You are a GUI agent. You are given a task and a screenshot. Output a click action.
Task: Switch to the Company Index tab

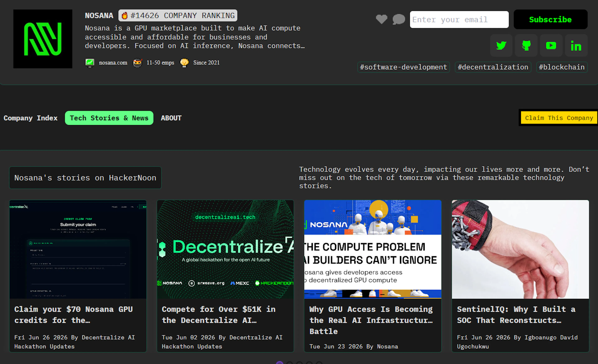pos(31,118)
